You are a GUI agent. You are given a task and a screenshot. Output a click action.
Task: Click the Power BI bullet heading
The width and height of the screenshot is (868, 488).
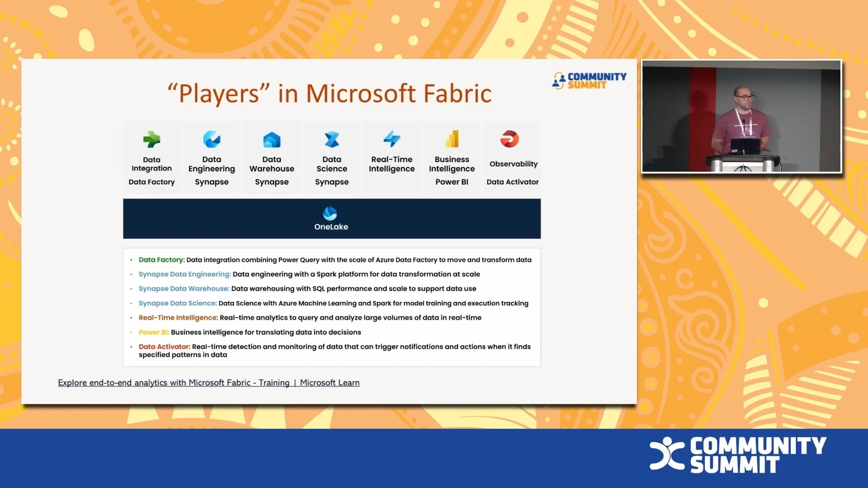[154, 332]
